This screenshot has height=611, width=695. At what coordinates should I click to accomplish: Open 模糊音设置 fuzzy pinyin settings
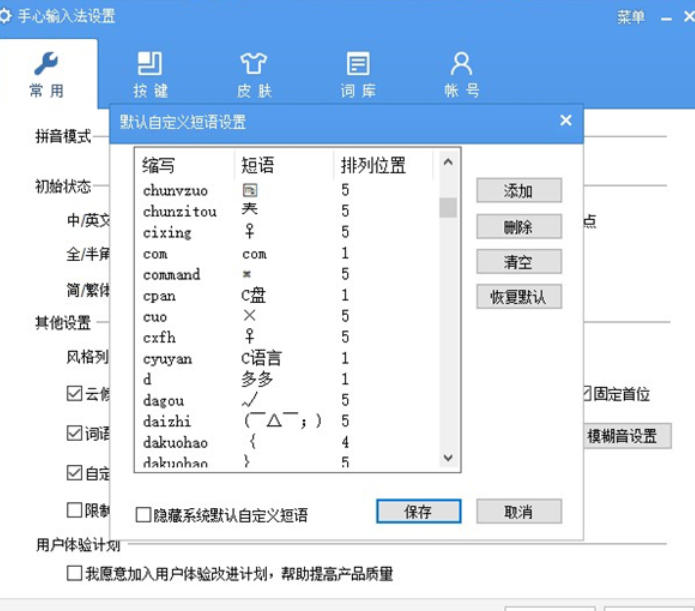coord(627,436)
